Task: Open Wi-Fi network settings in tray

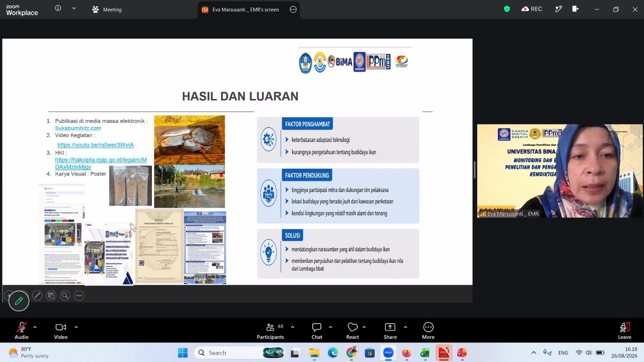Action: [x=579, y=353]
